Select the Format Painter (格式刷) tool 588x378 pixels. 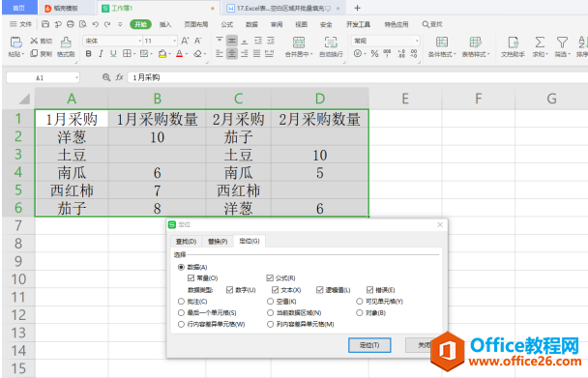tap(66, 46)
